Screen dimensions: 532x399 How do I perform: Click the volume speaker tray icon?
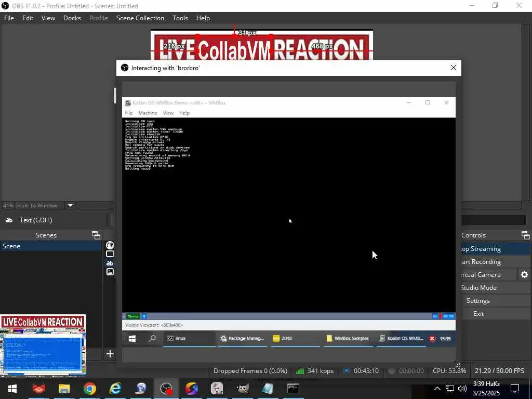click(x=462, y=389)
